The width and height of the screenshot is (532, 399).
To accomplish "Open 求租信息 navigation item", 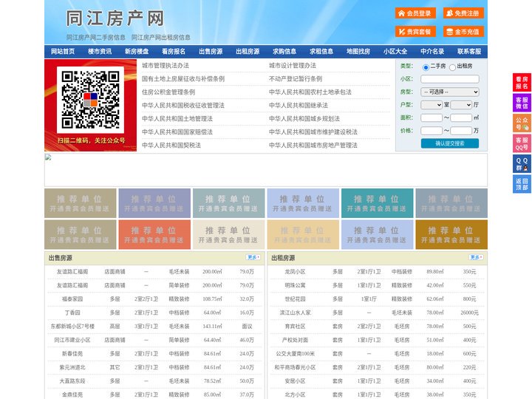I will click(x=321, y=52).
